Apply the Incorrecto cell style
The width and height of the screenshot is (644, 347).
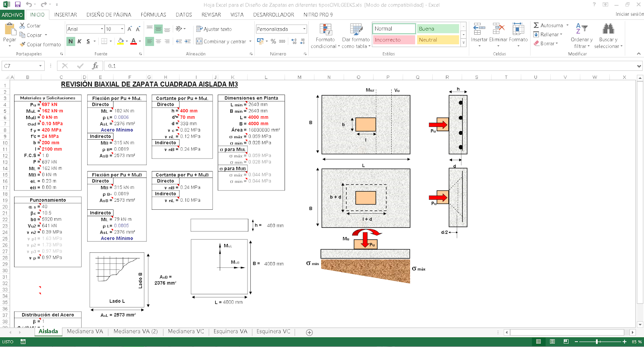[x=394, y=40]
